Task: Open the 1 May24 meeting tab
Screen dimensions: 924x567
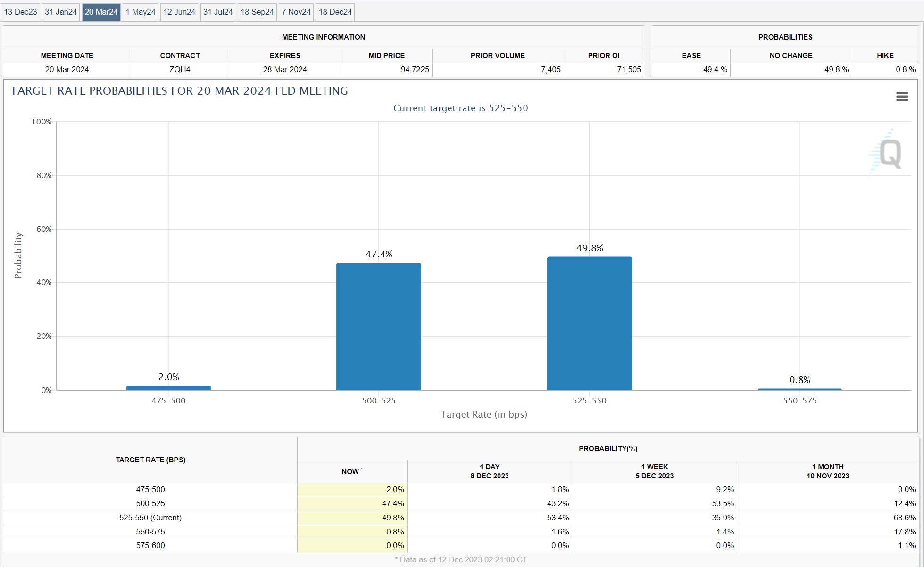Action: (x=141, y=12)
